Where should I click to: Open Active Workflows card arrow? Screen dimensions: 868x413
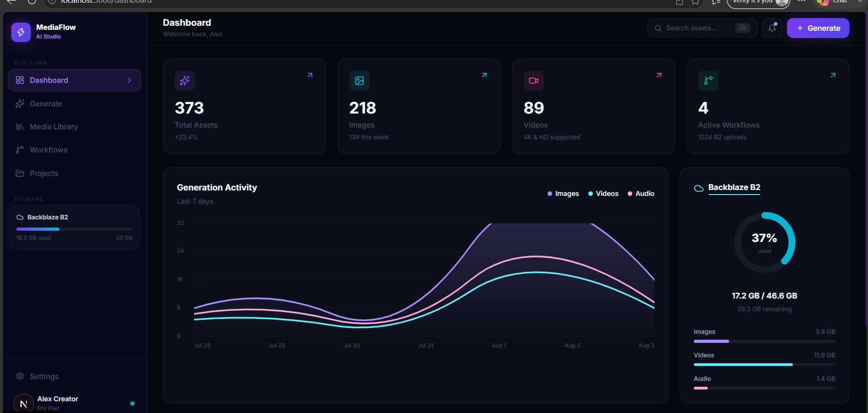[x=833, y=75]
